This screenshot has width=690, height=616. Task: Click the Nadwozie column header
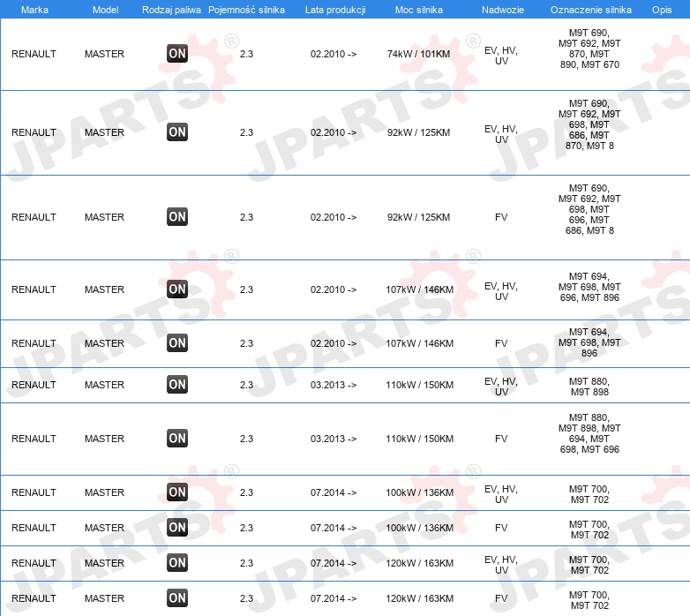(x=503, y=10)
